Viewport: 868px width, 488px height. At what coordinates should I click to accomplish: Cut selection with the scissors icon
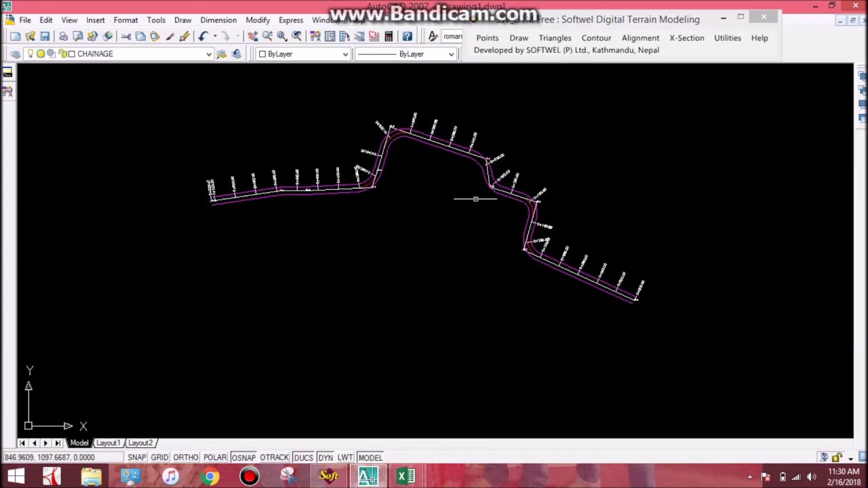[x=126, y=36]
